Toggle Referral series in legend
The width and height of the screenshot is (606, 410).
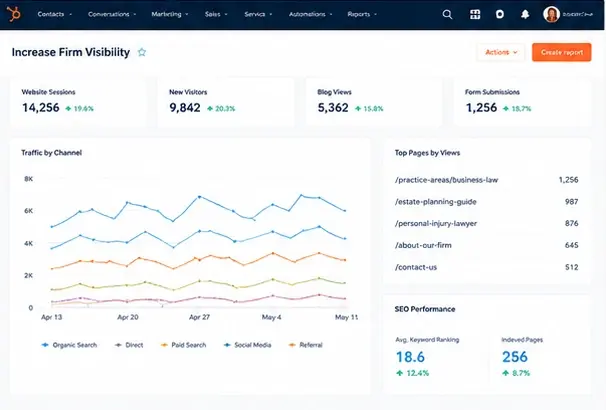pyautogui.click(x=306, y=345)
